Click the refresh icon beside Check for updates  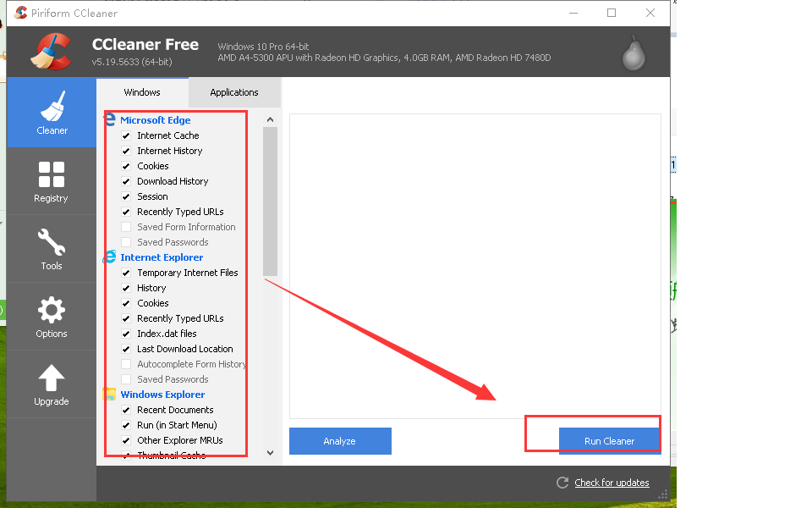click(562, 483)
